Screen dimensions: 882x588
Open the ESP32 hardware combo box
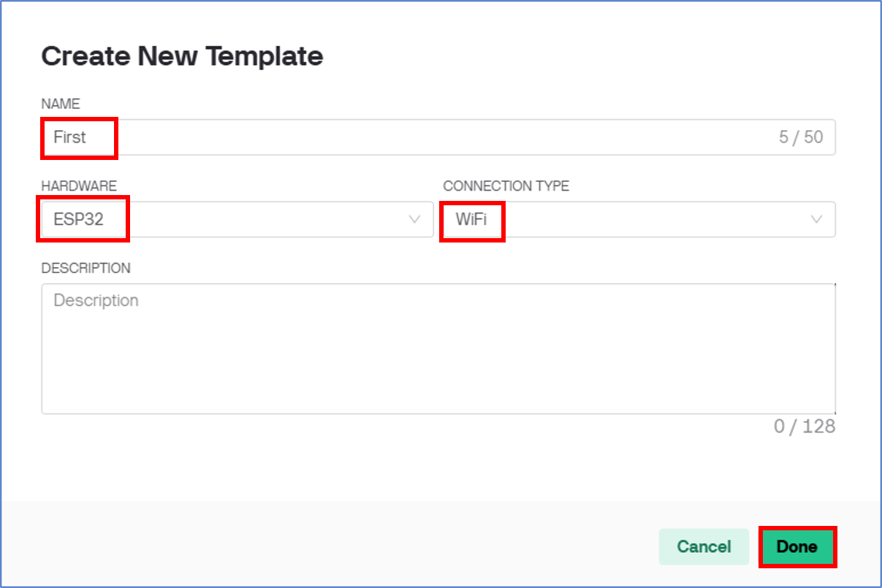click(237, 219)
